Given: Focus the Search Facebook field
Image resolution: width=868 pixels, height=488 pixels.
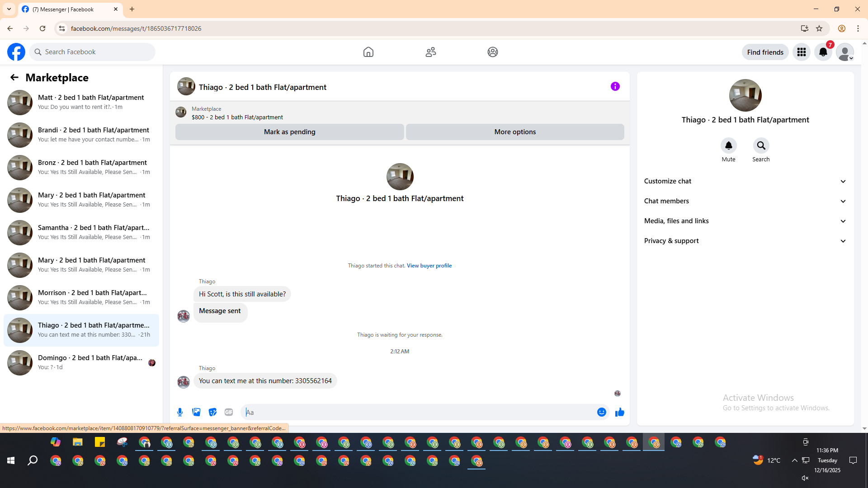Looking at the screenshot, I should click(93, 52).
